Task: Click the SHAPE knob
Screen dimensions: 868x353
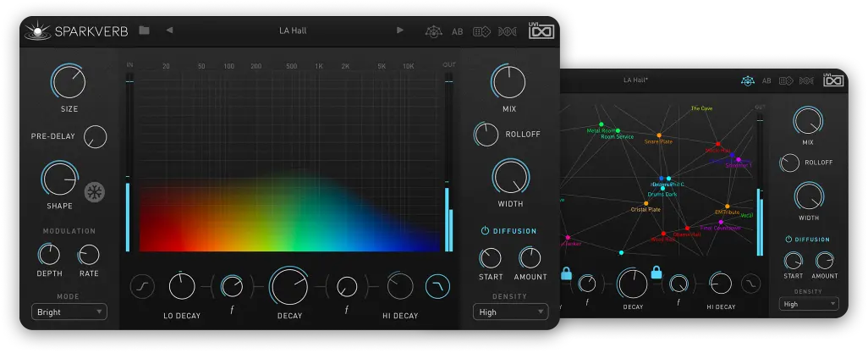Action: (x=60, y=179)
